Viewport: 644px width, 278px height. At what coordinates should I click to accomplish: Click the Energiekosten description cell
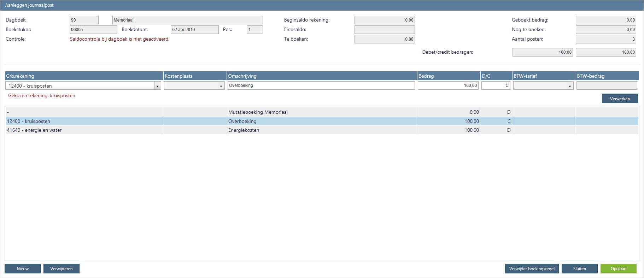[322, 130]
